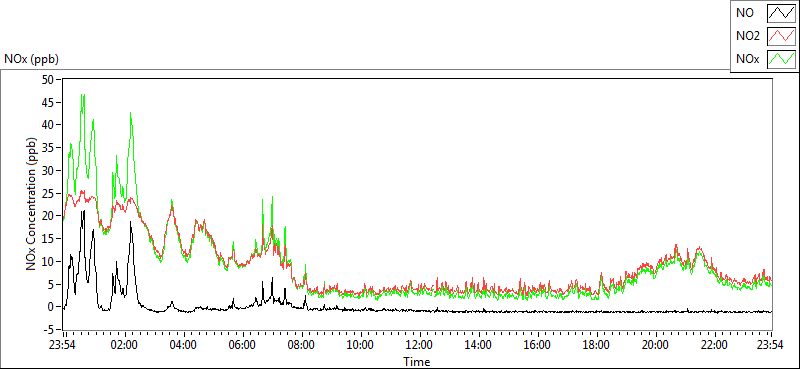Select the NO legend label
Screen dimensions: 800x369
click(743, 13)
